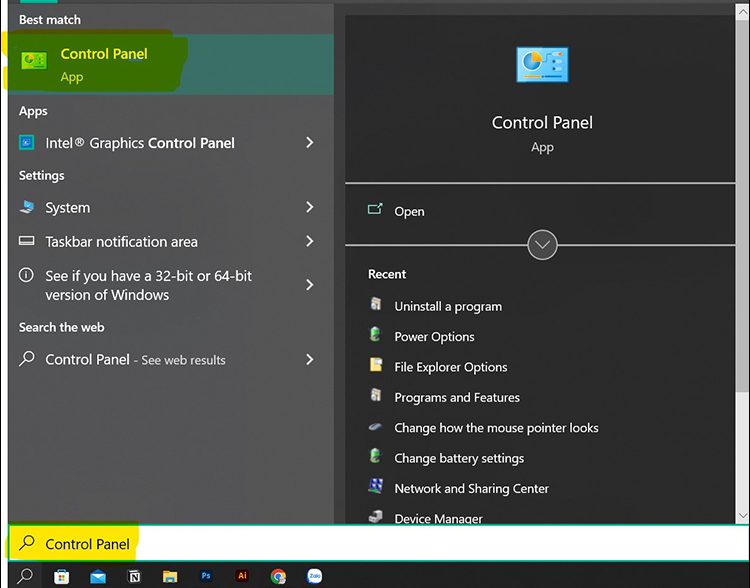Open recent Network and Sharing Center
The height and width of the screenshot is (588, 750).
[x=471, y=488]
